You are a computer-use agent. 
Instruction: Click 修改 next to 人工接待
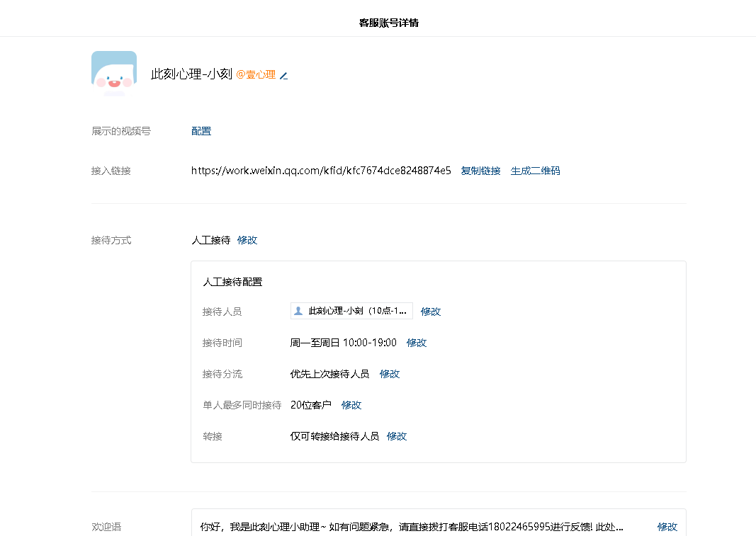click(247, 240)
